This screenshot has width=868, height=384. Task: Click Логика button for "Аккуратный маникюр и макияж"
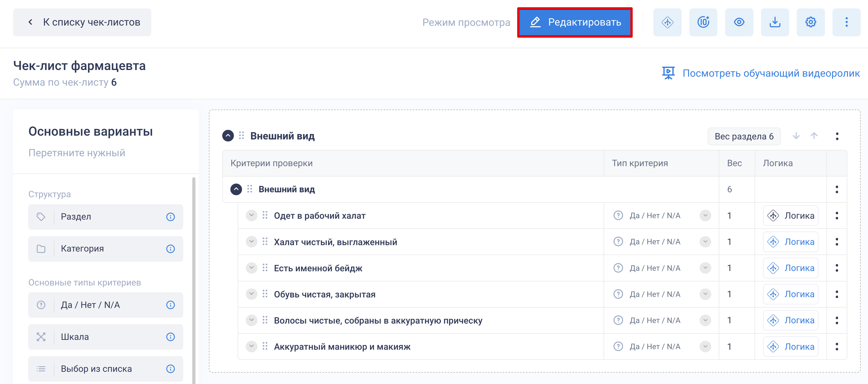(790, 347)
